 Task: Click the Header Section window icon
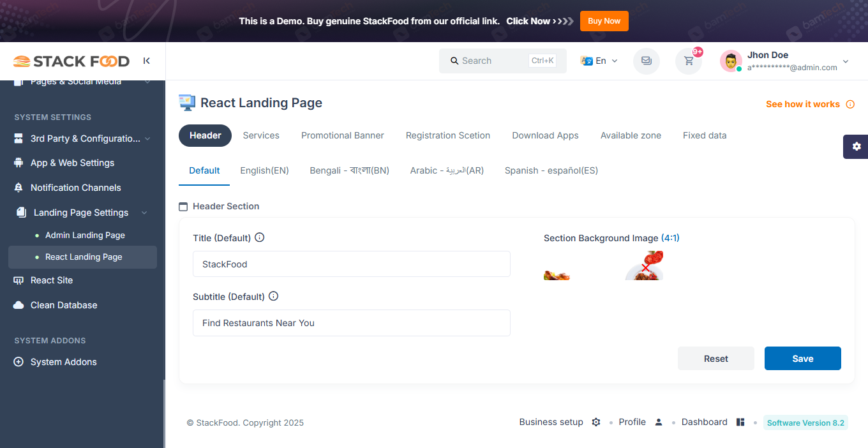coord(183,207)
